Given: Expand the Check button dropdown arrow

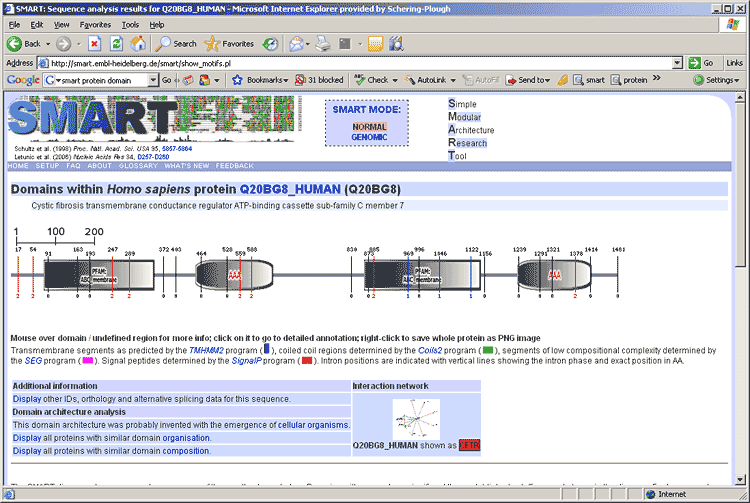Looking at the screenshot, I should tap(395, 80).
